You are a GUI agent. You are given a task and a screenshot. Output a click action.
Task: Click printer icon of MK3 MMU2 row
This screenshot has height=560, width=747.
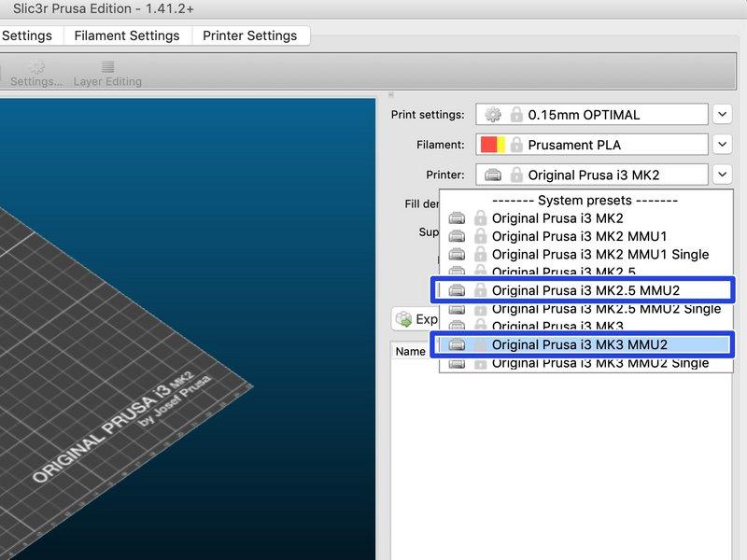click(457, 344)
